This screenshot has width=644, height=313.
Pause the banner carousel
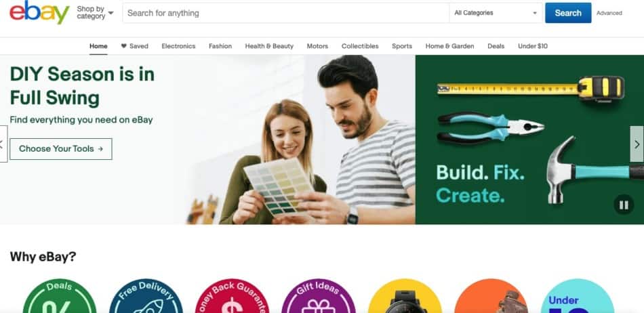(624, 205)
